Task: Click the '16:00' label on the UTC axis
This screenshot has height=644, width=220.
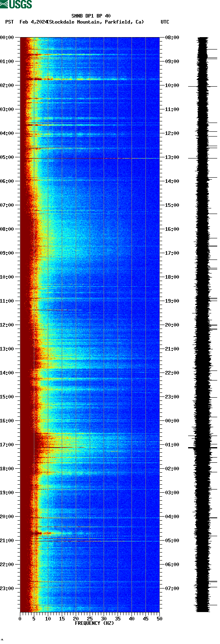Action: pos(172,229)
